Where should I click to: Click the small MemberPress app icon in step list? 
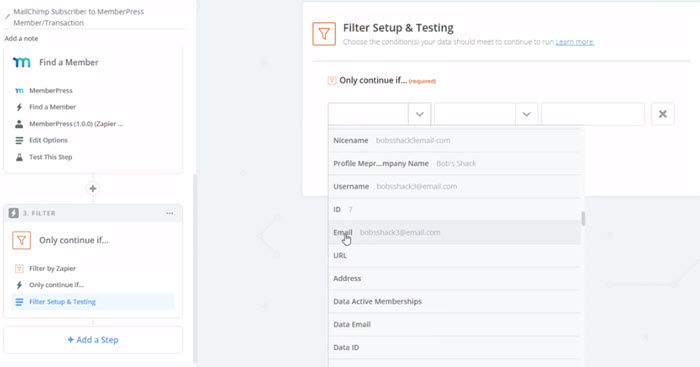[x=19, y=91]
